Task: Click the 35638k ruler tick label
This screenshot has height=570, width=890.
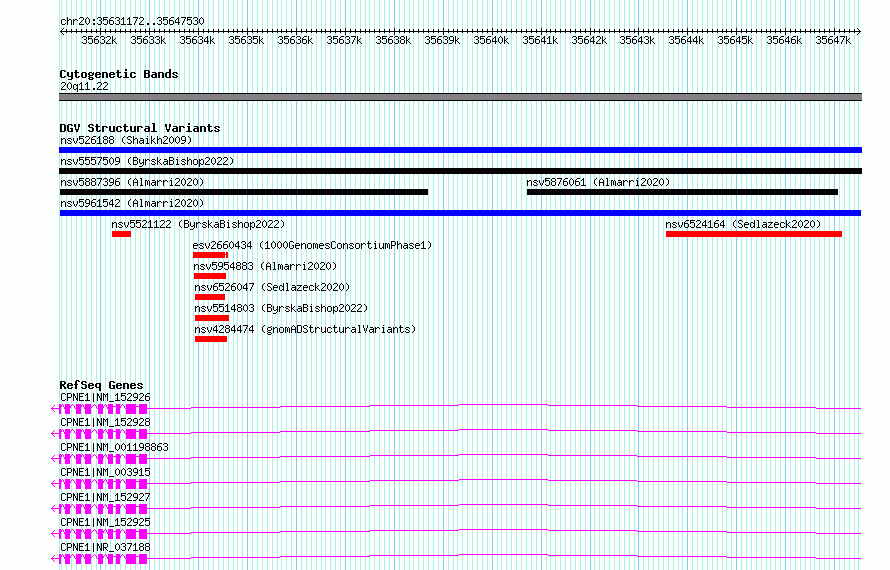Action: tap(393, 40)
